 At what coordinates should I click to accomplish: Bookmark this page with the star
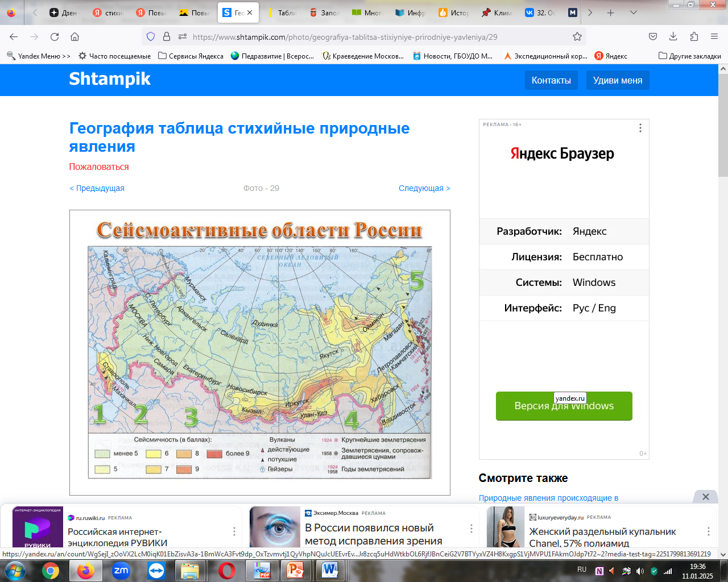577,36
